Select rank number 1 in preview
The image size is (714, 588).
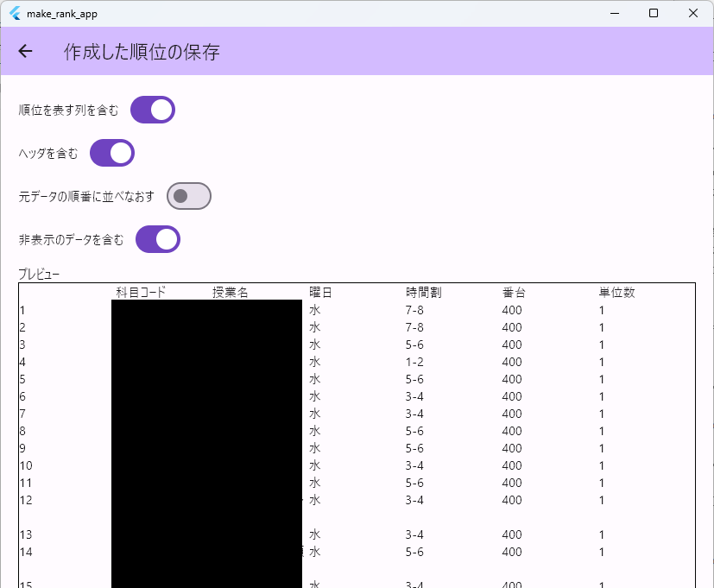[22, 310]
